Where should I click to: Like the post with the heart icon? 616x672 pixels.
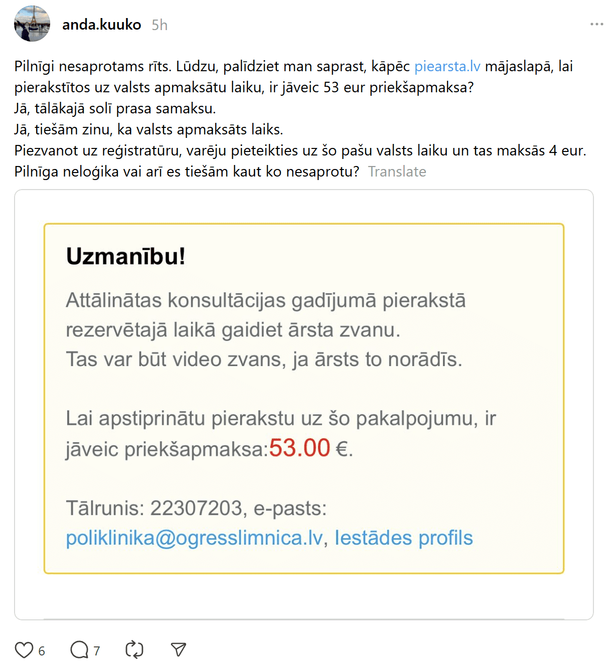tap(24, 650)
